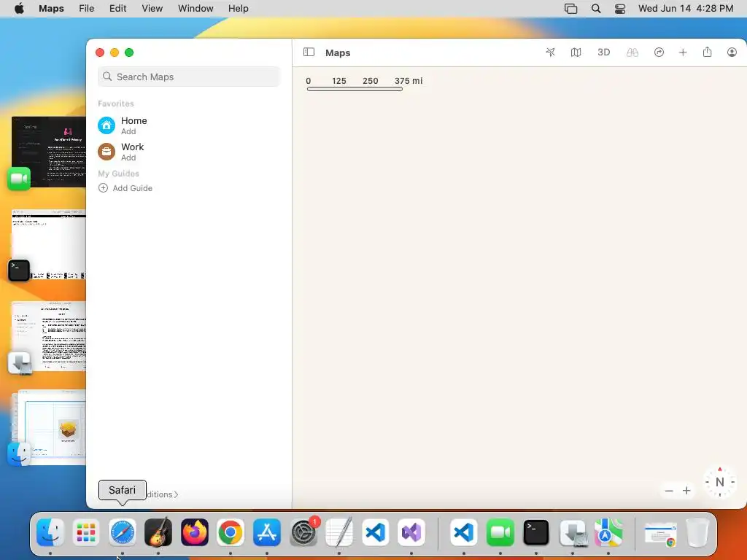Open Firefox from the Dock
747x560 pixels.
[x=194, y=532]
